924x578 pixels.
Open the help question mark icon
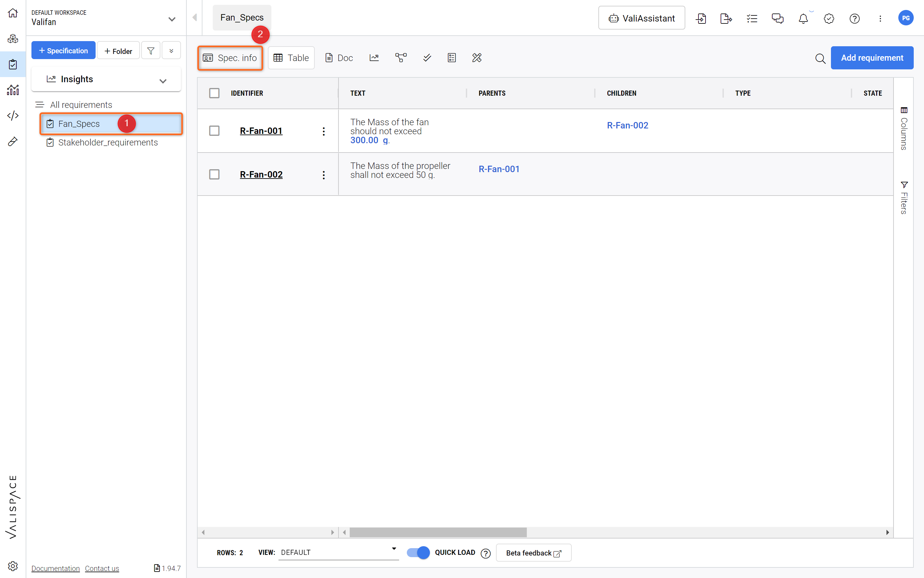pos(854,18)
